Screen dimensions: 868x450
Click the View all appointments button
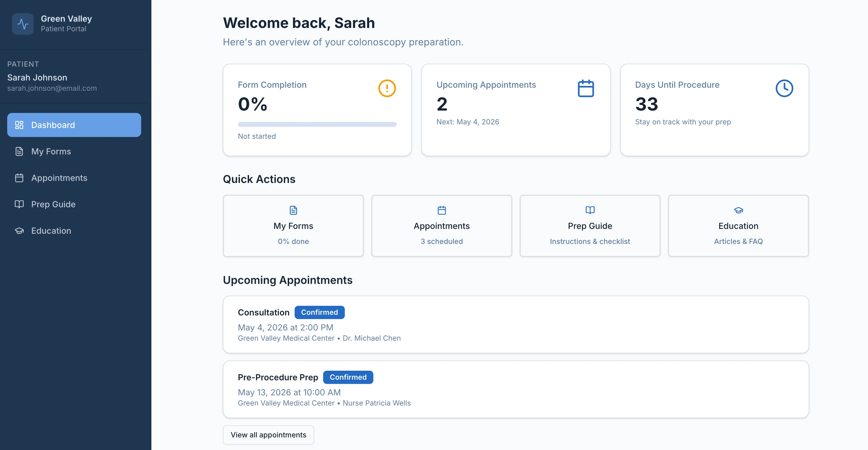tap(268, 434)
